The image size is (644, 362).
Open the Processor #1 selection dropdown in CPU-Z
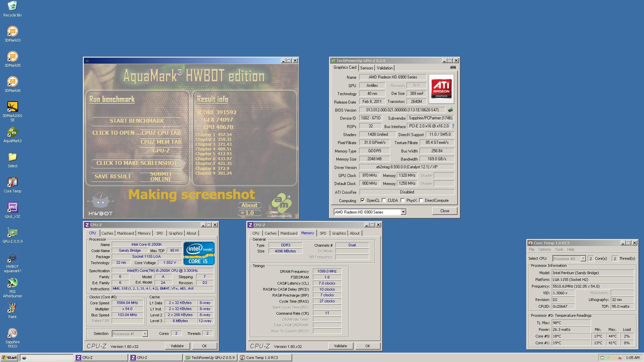(145, 334)
